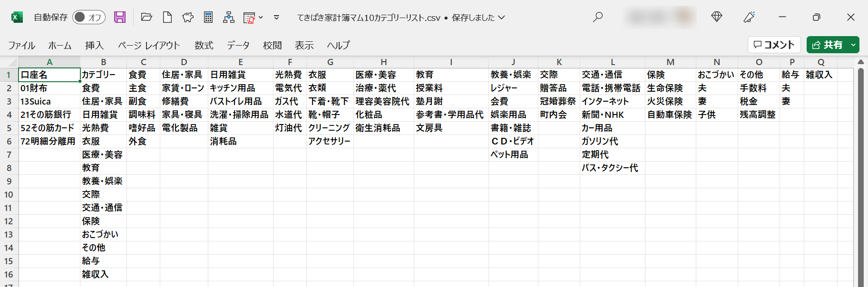
Task: Open the search magnifier in title bar
Action: 598,18
